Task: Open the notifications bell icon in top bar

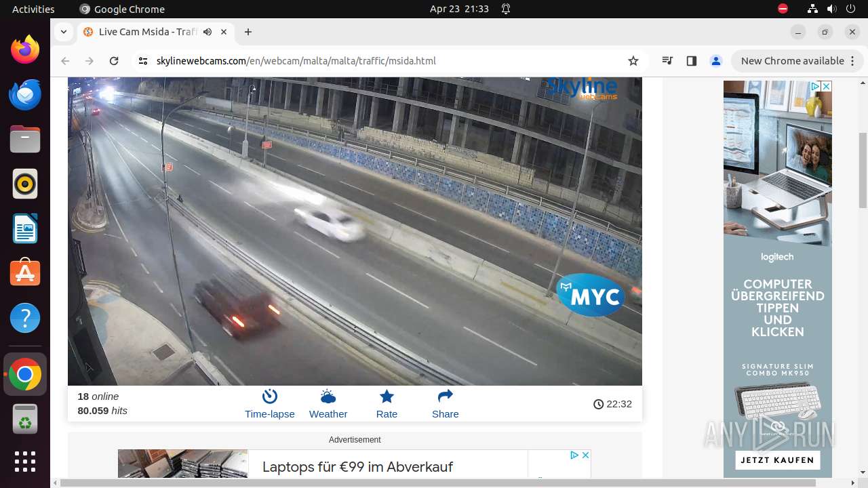Action: tap(506, 9)
